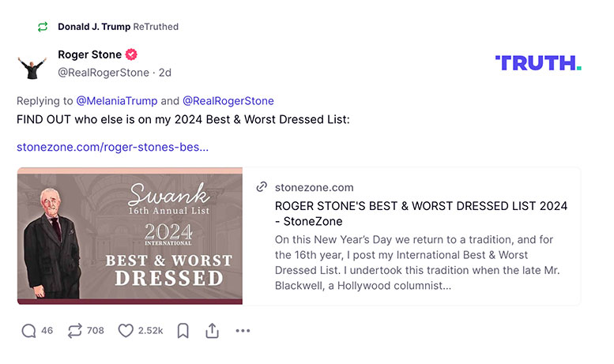Click the share upload icon
614x364 pixels.
212,331
